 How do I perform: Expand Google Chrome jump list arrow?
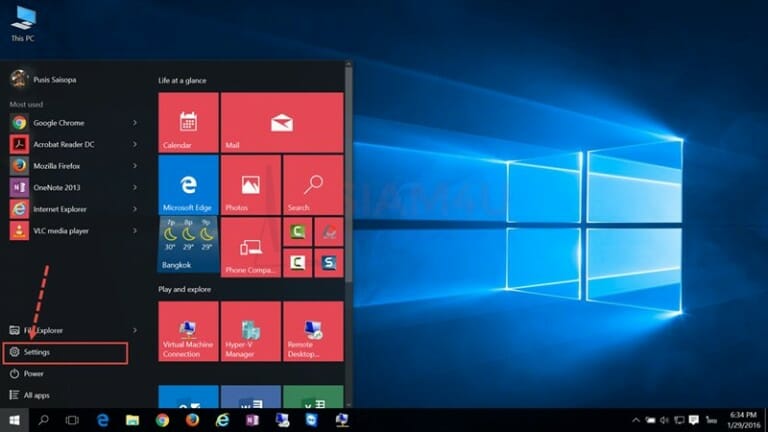pos(135,123)
